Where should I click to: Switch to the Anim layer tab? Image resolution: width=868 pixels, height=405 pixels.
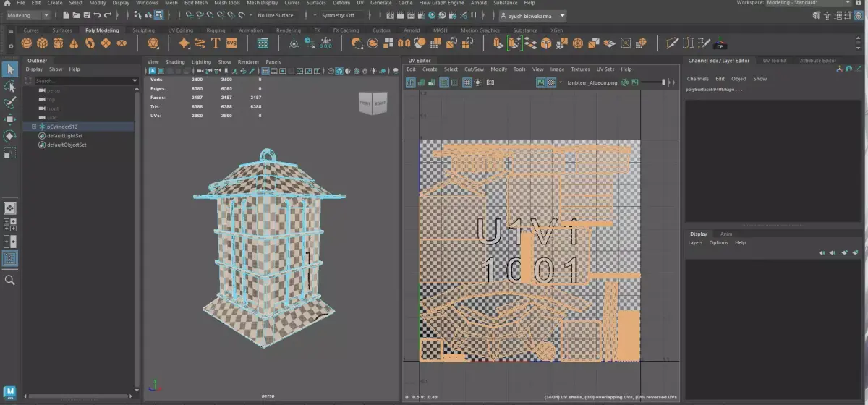726,234
